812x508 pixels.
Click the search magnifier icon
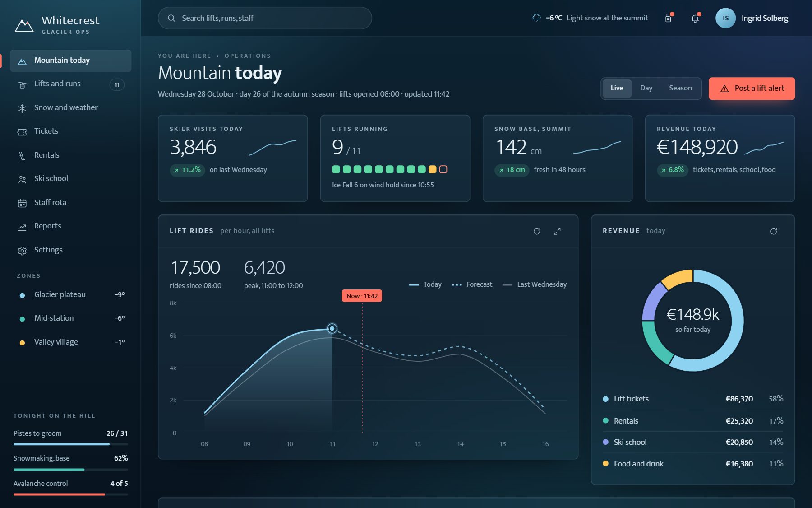tap(171, 18)
